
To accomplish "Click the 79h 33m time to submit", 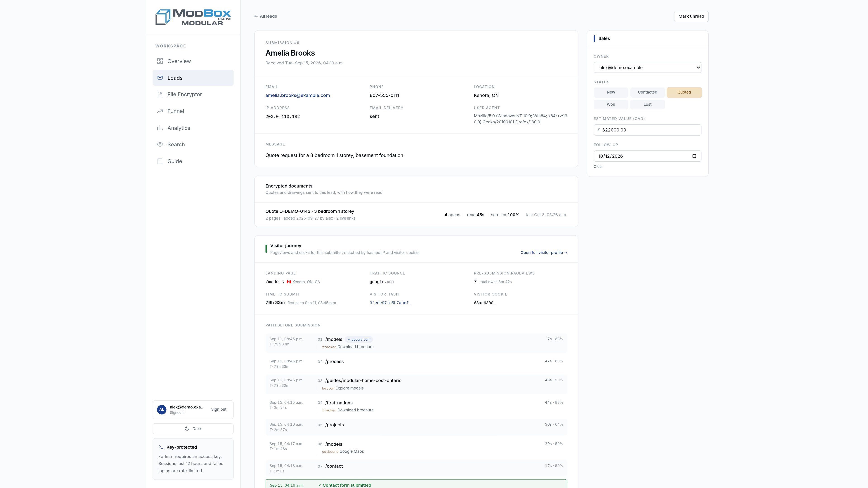I will [x=275, y=303].
